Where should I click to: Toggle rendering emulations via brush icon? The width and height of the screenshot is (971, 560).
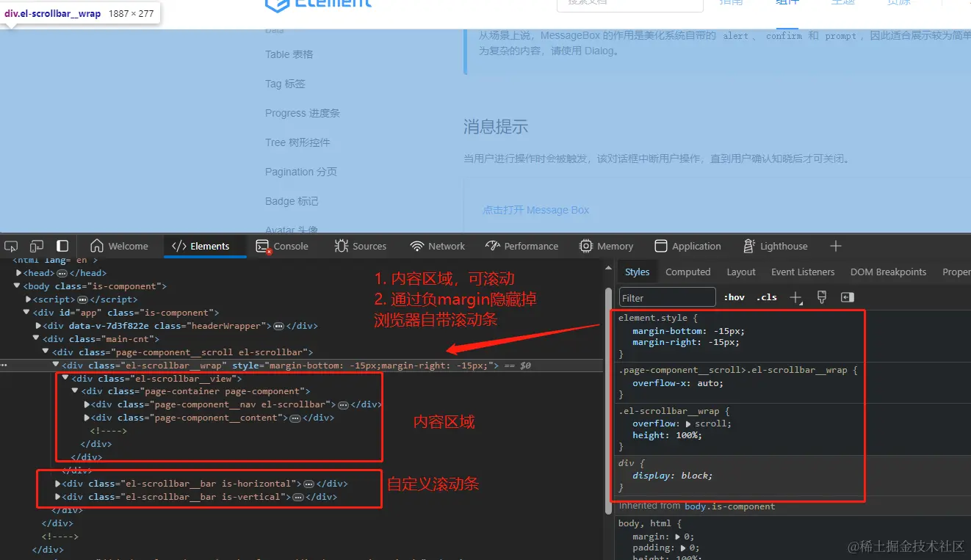[820, 297]
